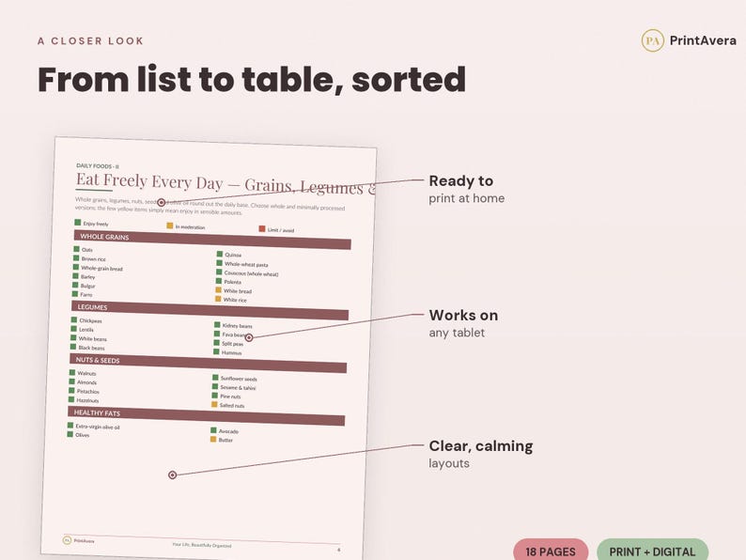The height and width of the screenshot is (560, 746).
Task: Click the 'any tablet' callout text
Action: 457,333
